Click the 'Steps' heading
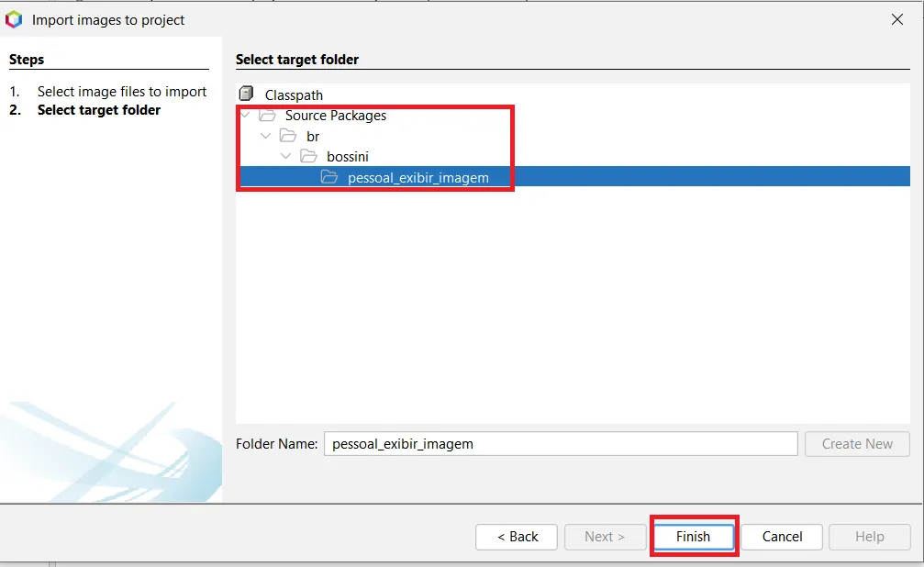This screenshot has height=567, width=924. click(x=27, y=60)
